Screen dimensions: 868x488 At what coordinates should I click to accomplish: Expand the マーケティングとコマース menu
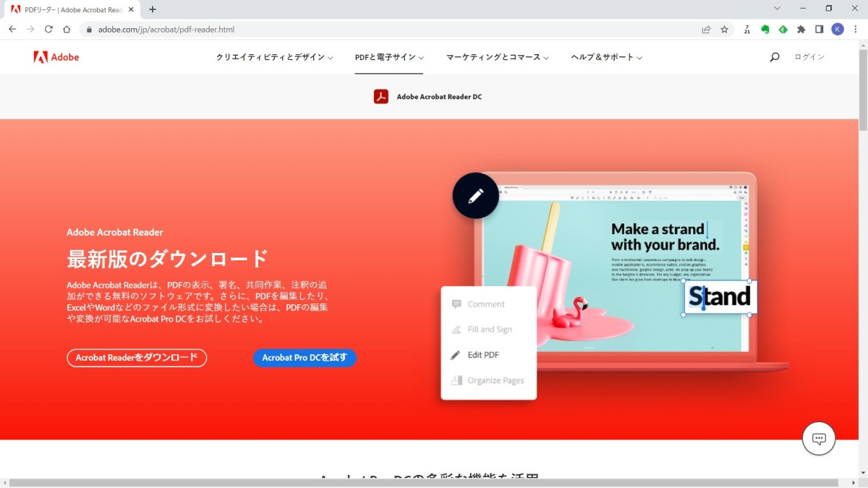pyautogui.click(x=498, y=57)
